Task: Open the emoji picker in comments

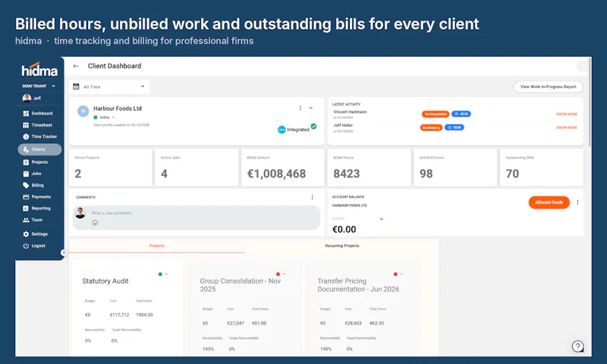Action: pyautogui.click(x=95, y=222)
